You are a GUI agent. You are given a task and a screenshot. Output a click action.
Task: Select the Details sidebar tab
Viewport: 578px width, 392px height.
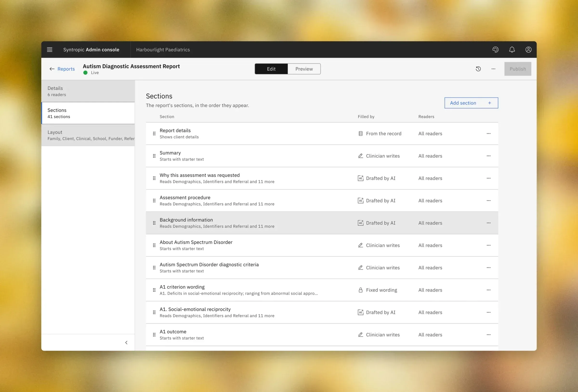[x=88, y=91]
